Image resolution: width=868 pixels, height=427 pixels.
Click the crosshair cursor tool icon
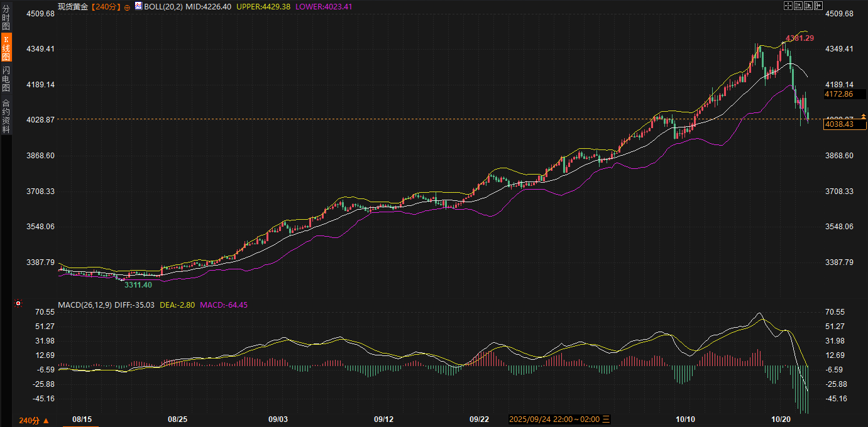(x=788, y=6)
